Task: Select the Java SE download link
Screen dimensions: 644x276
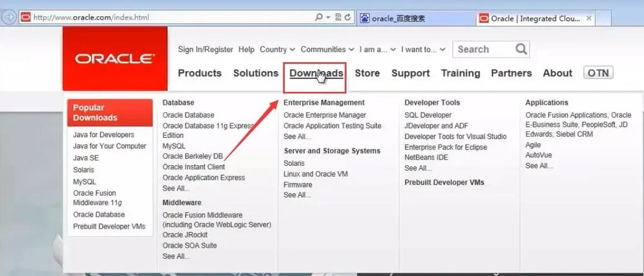Action: [x=86, y=158]
